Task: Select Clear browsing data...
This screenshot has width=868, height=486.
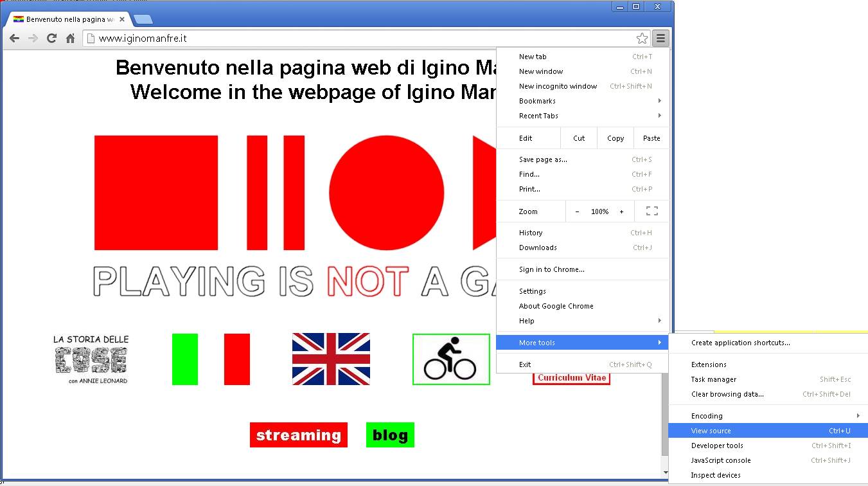Action: pos(768,394)
